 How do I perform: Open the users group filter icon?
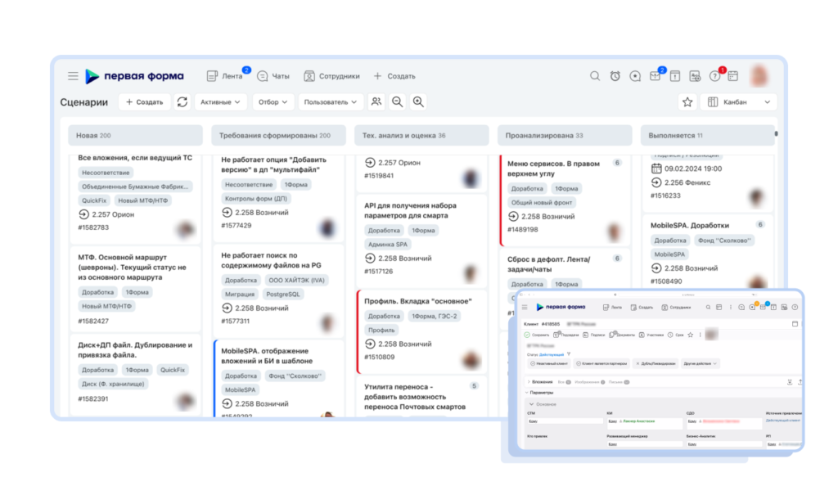tap(376, 101)
